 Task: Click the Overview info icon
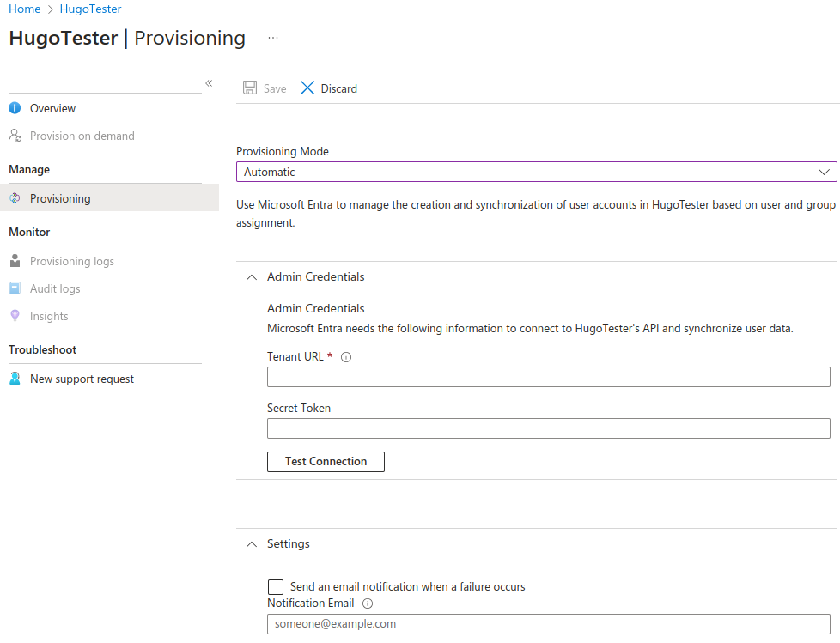point(15,108)
